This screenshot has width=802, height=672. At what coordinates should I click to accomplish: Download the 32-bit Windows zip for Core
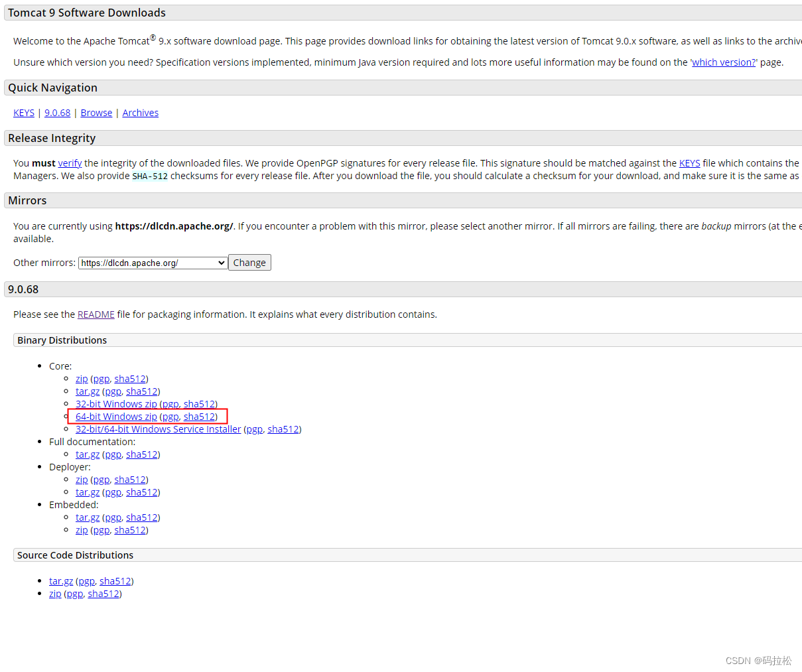pyautogui.click(x=116, y=403)
